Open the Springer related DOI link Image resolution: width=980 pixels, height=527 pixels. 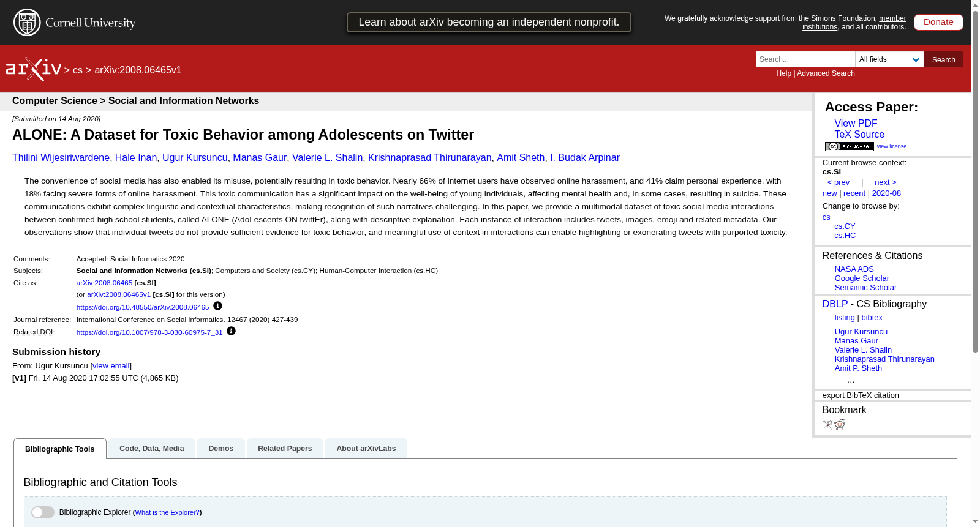149,332
